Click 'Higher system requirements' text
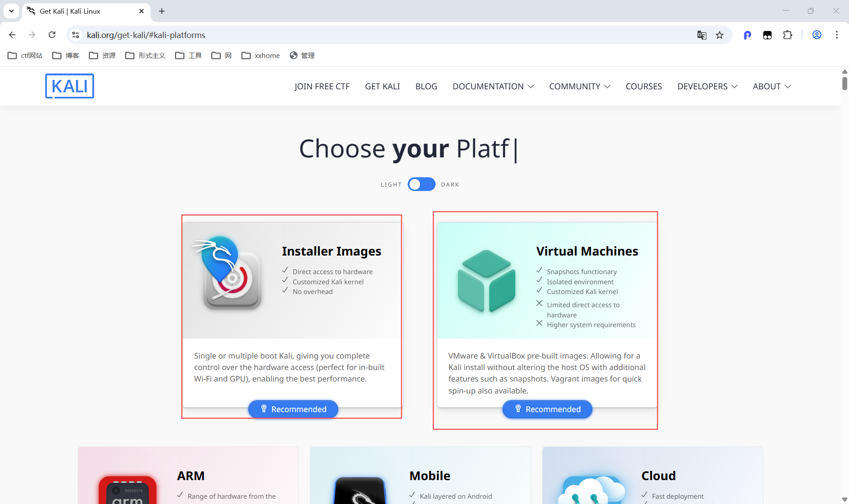 pos(591,325)
